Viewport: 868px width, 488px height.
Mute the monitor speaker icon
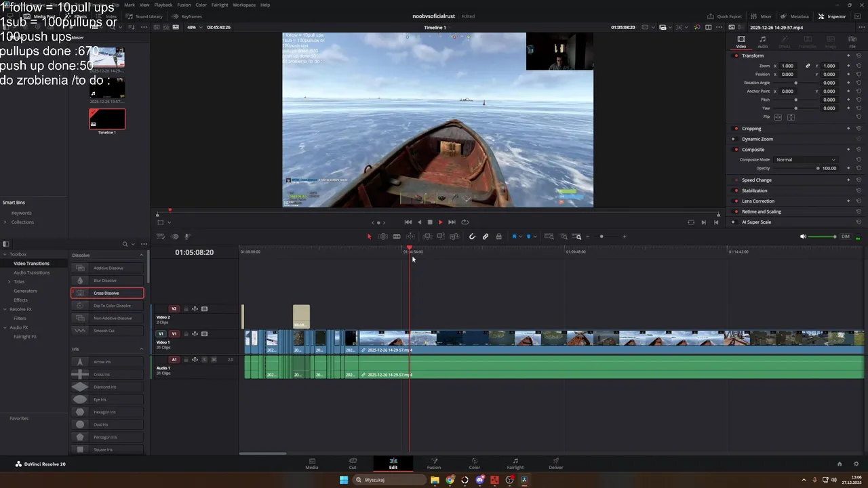pos(803,237)
